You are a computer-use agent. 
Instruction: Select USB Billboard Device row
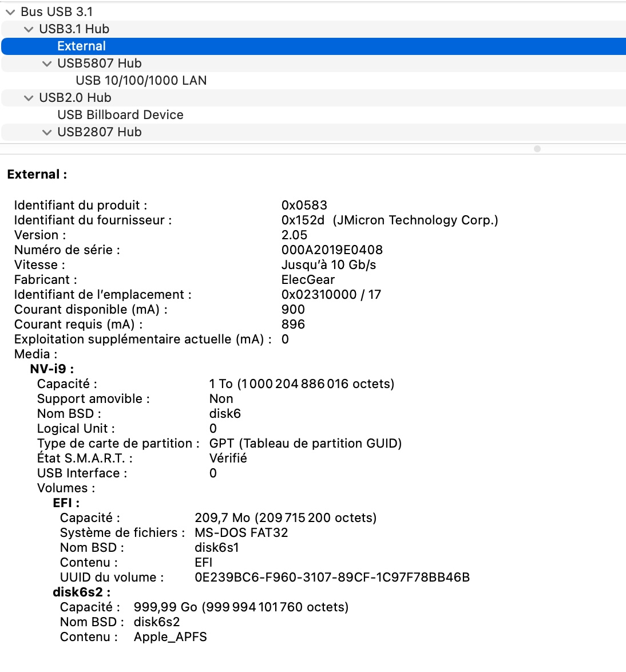(313, 115)
